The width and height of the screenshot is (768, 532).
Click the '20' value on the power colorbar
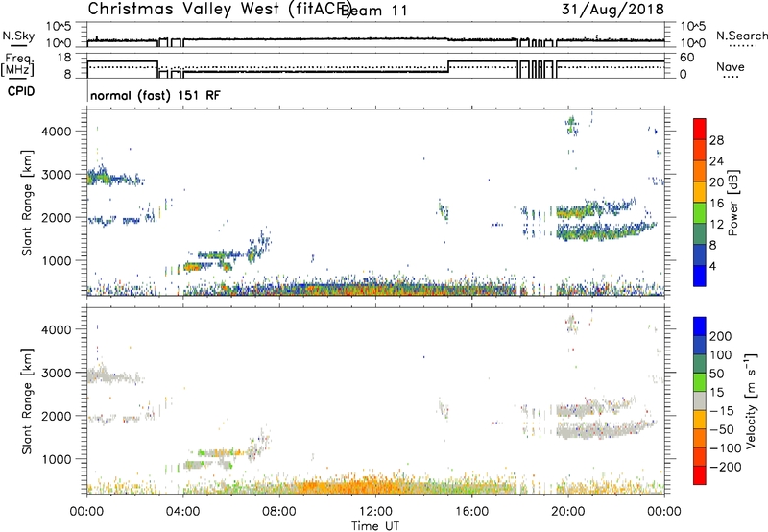pos(716,182)
